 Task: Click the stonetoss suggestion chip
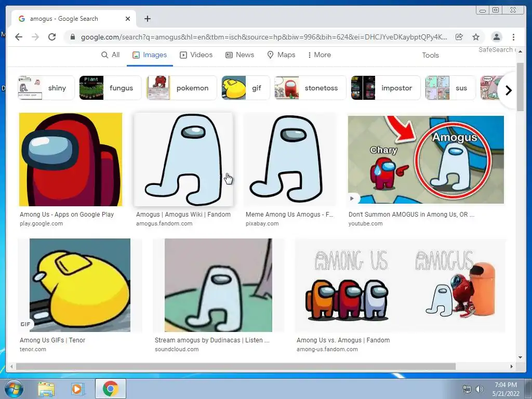tap(310, 88)
